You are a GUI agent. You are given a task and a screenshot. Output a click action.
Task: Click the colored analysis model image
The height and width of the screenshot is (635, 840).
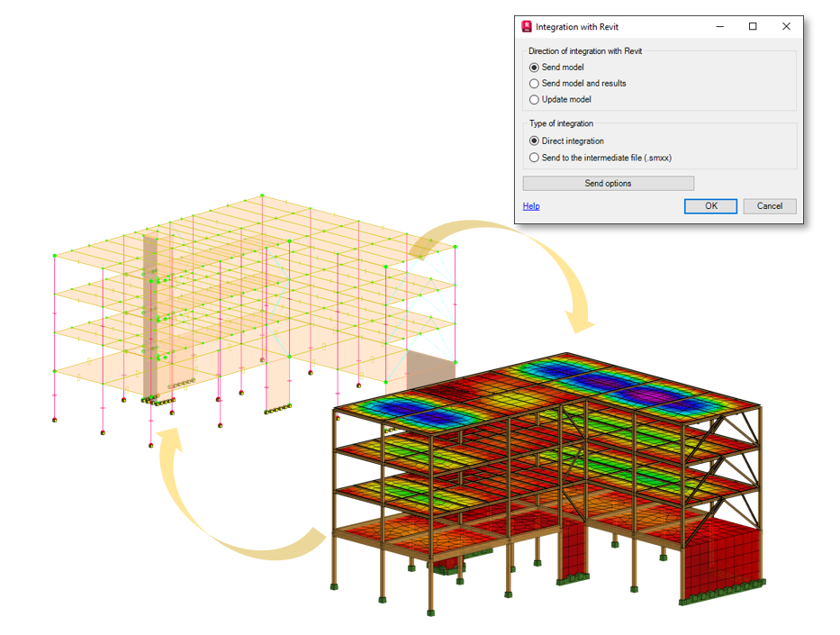[547, 484]
